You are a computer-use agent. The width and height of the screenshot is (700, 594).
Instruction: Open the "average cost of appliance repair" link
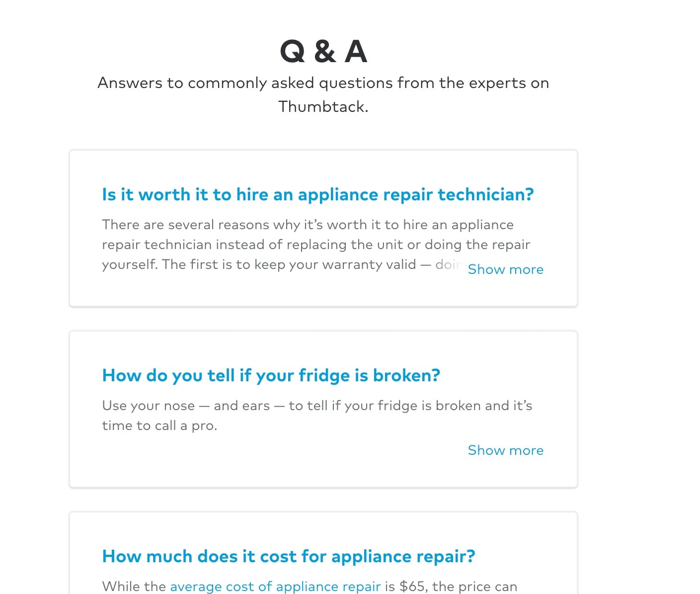pyautogui.click(x=275, y=587)
